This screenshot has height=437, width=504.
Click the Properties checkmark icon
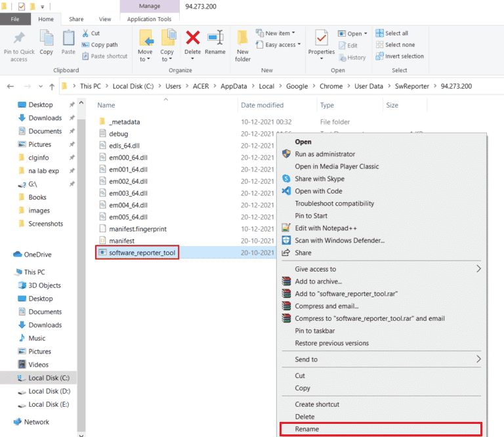[x=322, y=37]
